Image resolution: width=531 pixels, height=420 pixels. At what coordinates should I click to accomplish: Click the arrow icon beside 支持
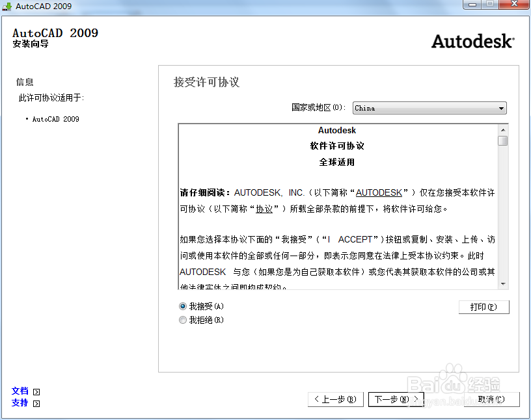click(x=36, y=403)
